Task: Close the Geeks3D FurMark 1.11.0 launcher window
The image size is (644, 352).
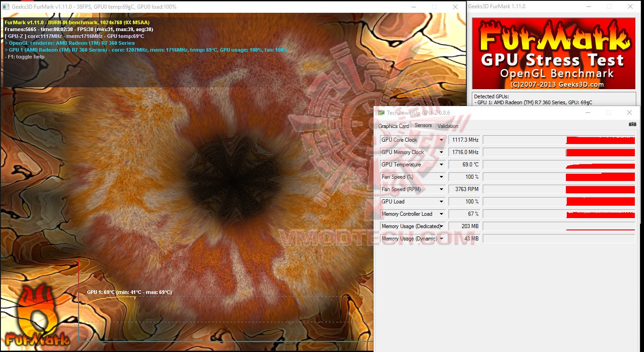Action: (630, 6)
